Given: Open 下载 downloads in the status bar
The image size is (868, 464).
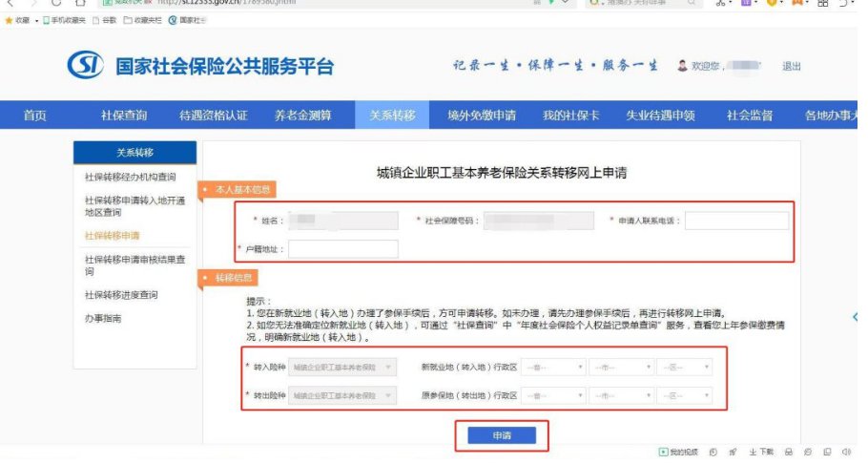Looking at the screenshot, I should pos(762,453).
